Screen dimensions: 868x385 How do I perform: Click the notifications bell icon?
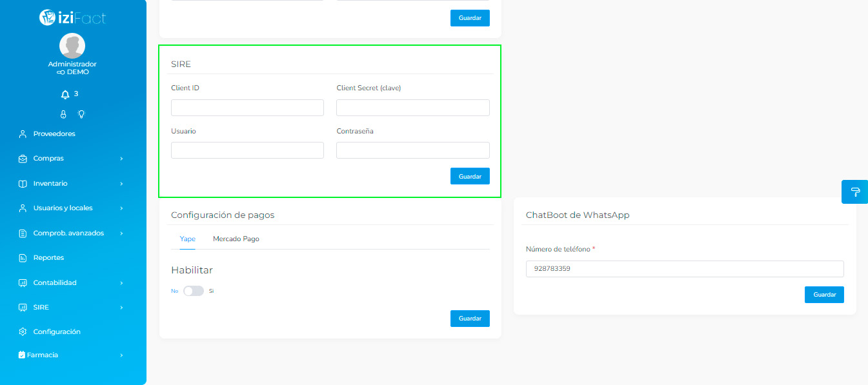tap(65, 95)
